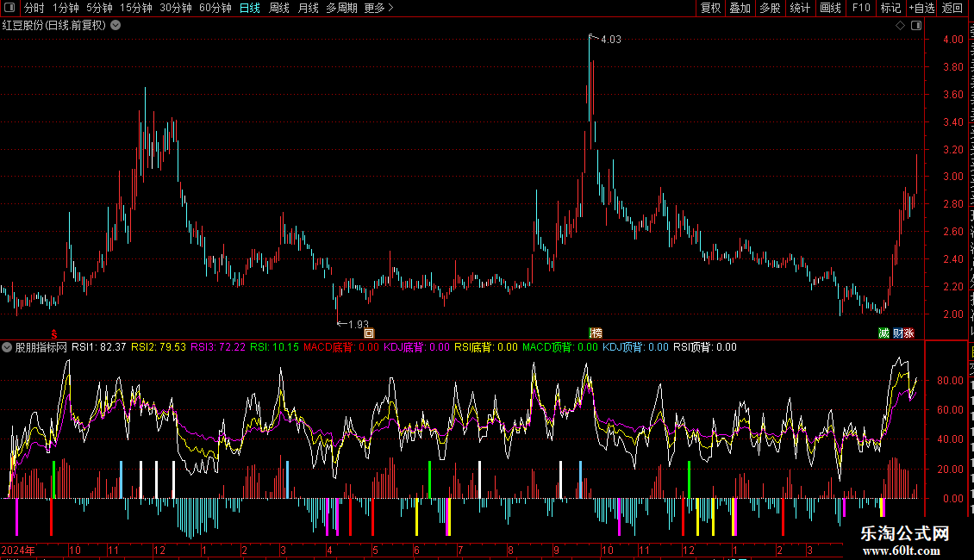This screenshot has width=974, height=560.
Task: Click the KDJ顶背 indicator label
Action: pos(635,347)
